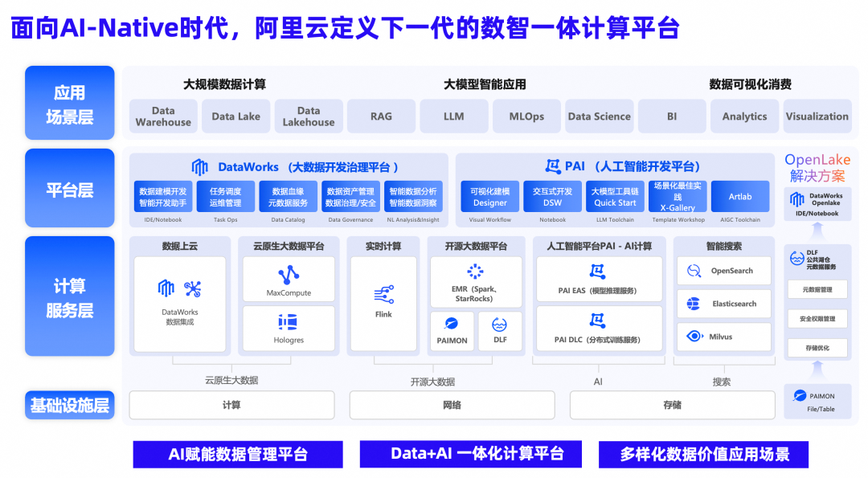868x478 pixels.
Task: Click the PAI logo beside 人工智能开发平台 heading
Action: [552, 166]
